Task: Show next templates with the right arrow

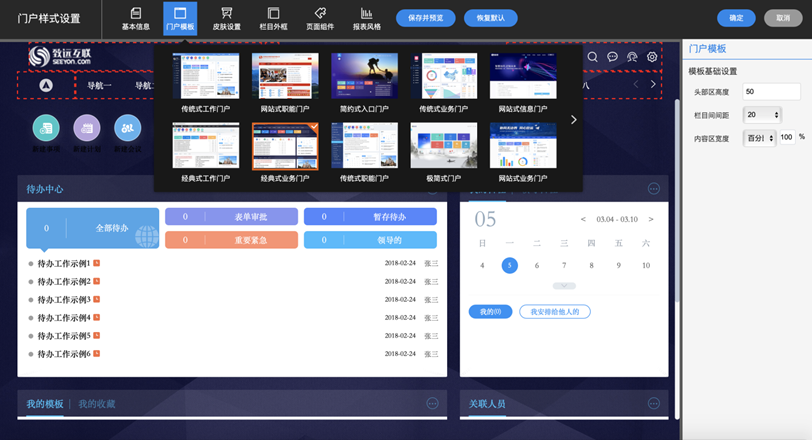Action: click(x=573, y=120)
